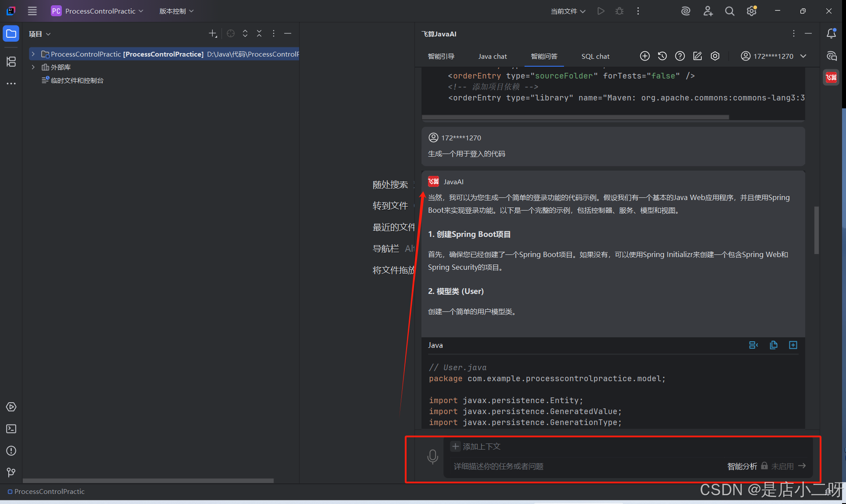Insert Java code block into new file

click(793, 345)
